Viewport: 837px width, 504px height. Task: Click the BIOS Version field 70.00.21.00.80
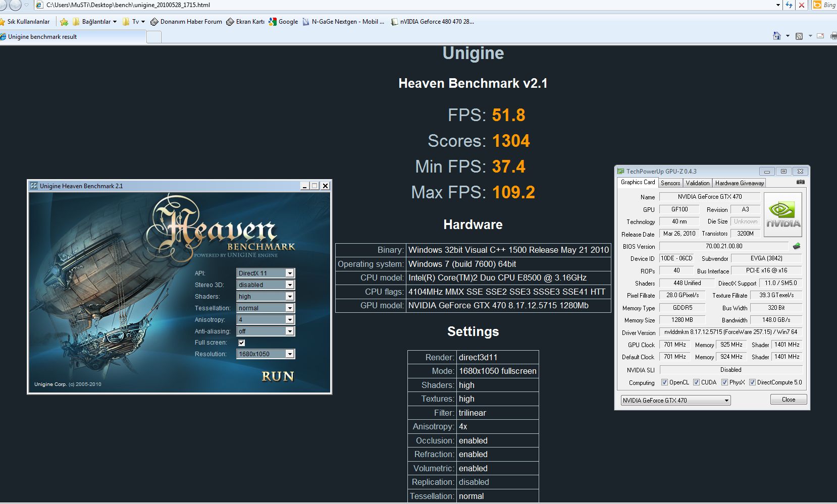tap(724, 246)
